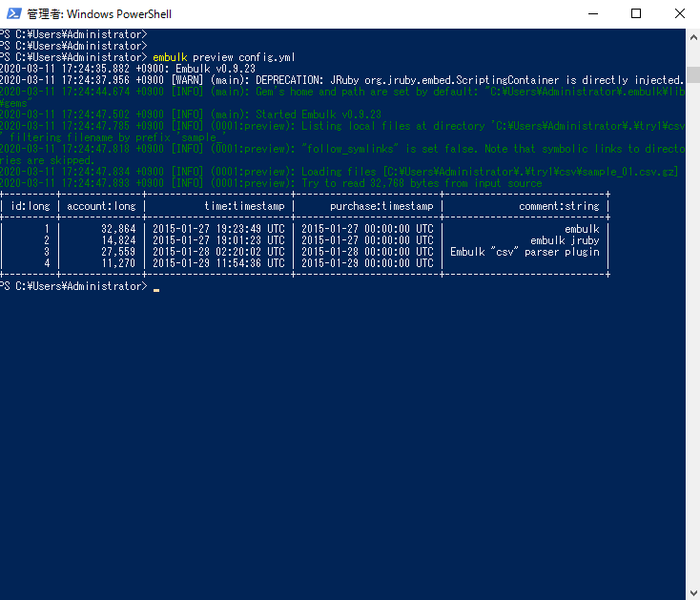Click the 'Try to read 32,768 bytes' line
700x600 pixels.
[x=271, y=183]
